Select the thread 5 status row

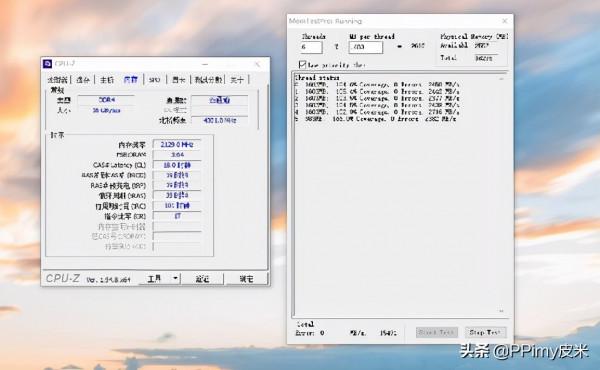pos(375,119)
